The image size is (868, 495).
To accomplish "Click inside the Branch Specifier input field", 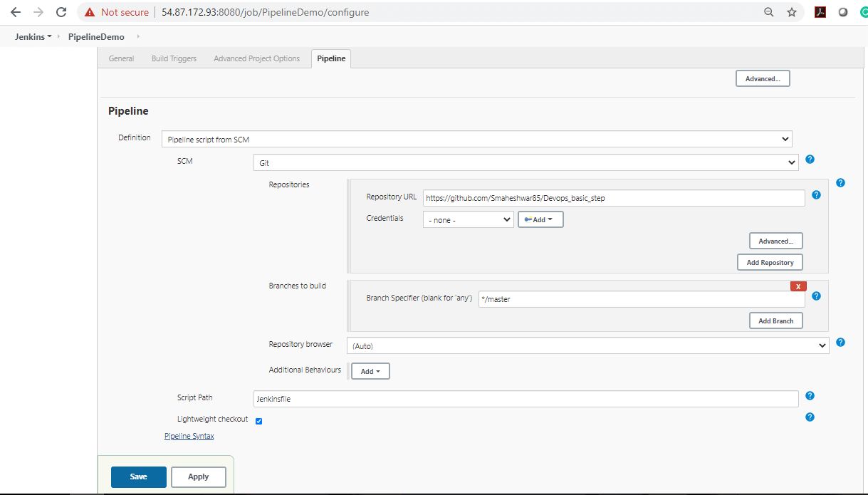I will [641, 298].
